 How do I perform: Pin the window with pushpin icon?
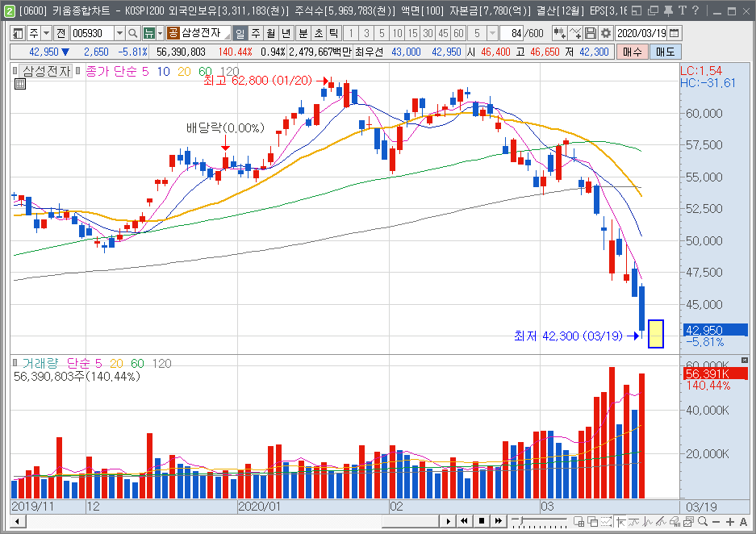point(668,10)
